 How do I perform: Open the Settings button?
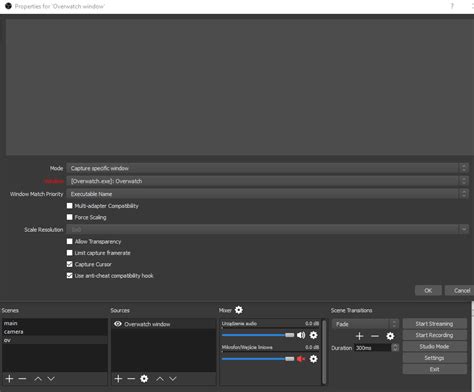click(434, 358)
